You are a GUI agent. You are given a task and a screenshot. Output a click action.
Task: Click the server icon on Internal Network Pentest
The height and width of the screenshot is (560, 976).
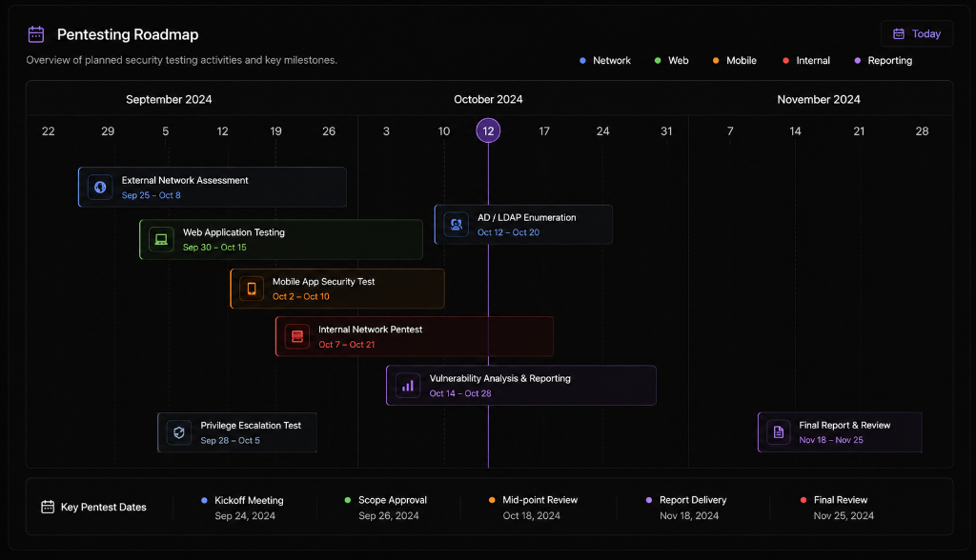tap(297, 336)
